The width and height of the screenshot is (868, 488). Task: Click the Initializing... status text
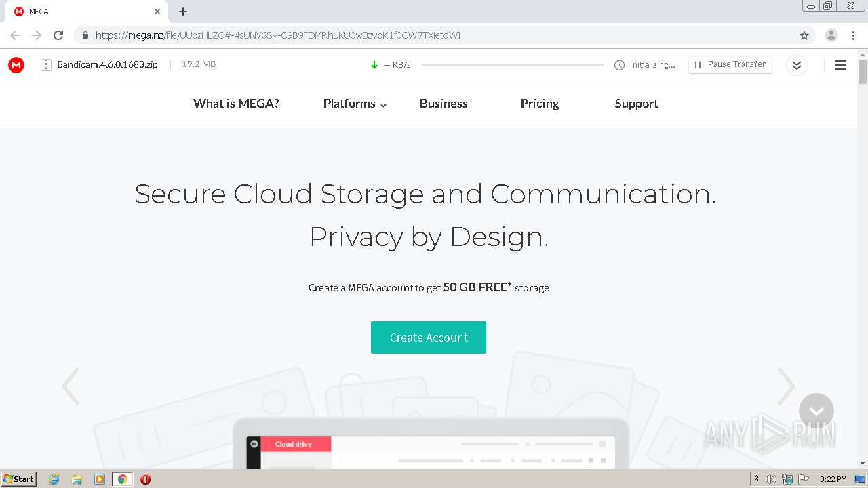tap(652, 65)
